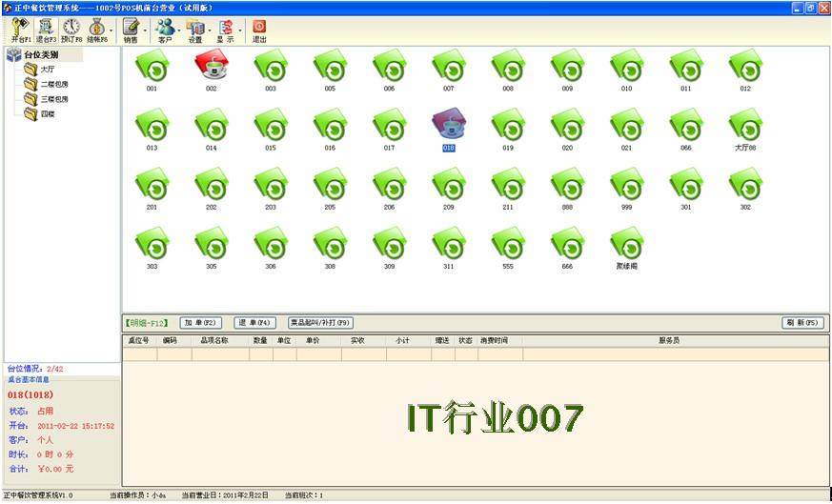
Task: Open the 设置 settings dropdown
Action: (195, 30)
